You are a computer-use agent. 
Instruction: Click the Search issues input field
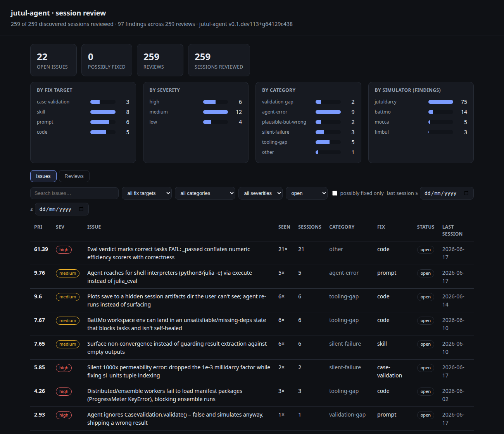point(74,193)
